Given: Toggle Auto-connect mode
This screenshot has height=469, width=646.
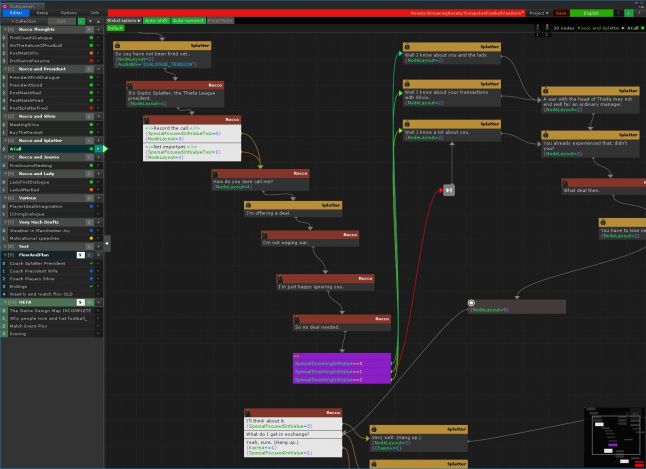Looking at the screenshot, I should (188, 20).
